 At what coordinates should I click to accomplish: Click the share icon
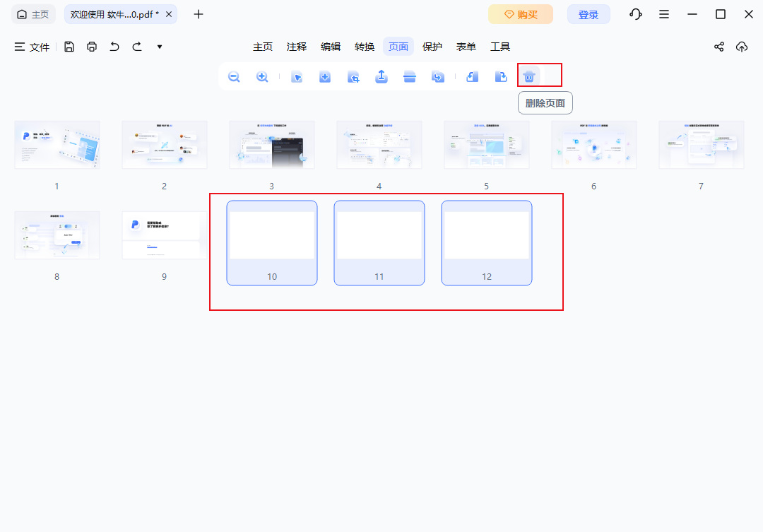click(x=718, y=47)
